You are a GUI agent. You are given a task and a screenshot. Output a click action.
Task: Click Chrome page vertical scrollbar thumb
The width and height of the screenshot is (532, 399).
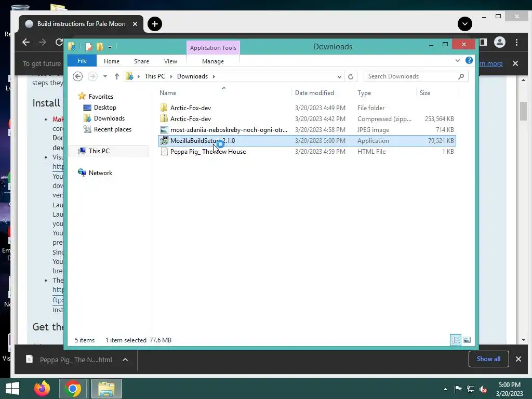[523, 111]
